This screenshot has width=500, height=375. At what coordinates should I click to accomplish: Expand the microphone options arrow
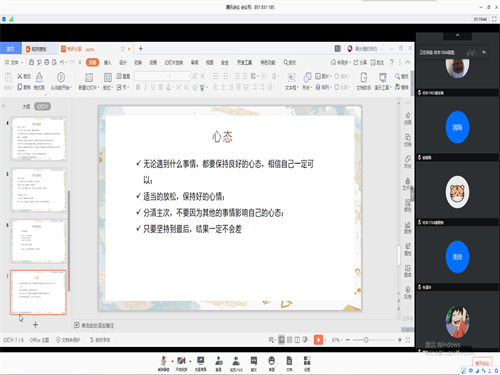[x=172, y=361]
